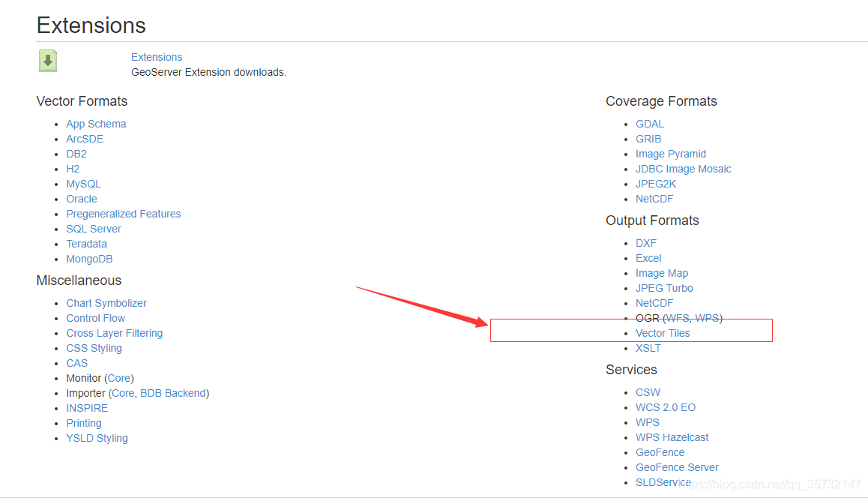Open the GeoFence extension link

click(660, 452)
